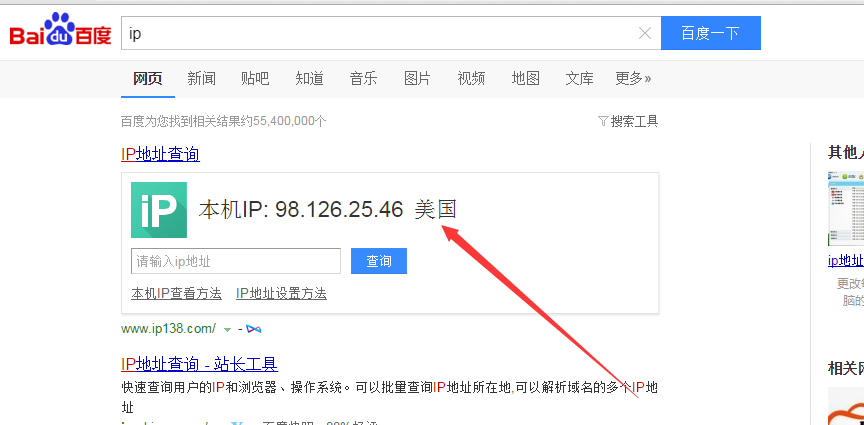This screenshot has width=864, height=425.
Task: Switch to the 图片 tab
Action: pos(417,79)
